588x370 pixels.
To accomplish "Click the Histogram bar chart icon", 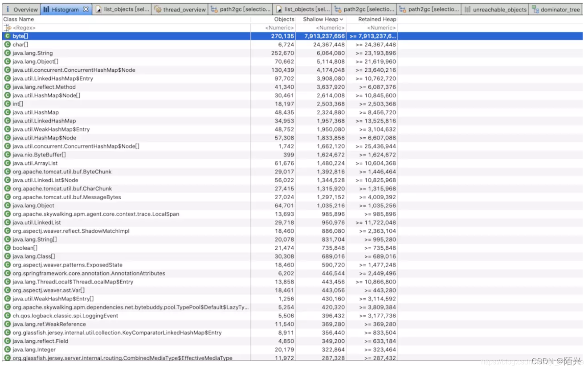I will [x=46, y=8].
